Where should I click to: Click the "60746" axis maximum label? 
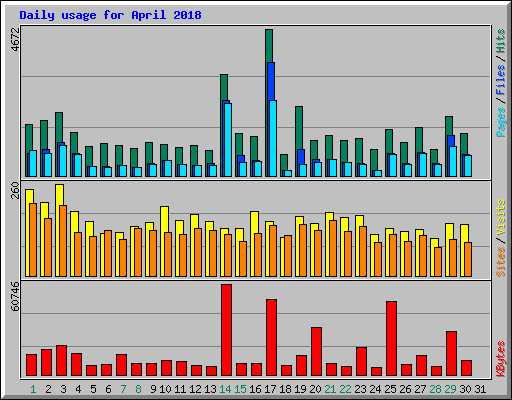(x=15, y=296)
